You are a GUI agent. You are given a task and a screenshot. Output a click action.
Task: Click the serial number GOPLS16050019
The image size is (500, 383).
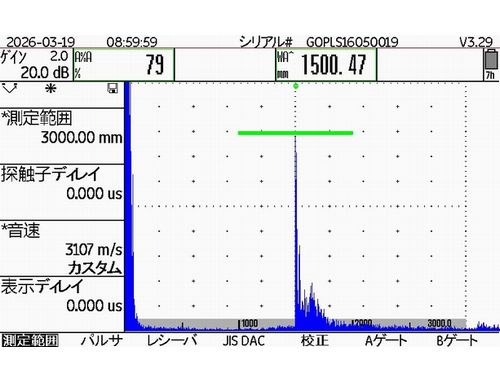352,42
